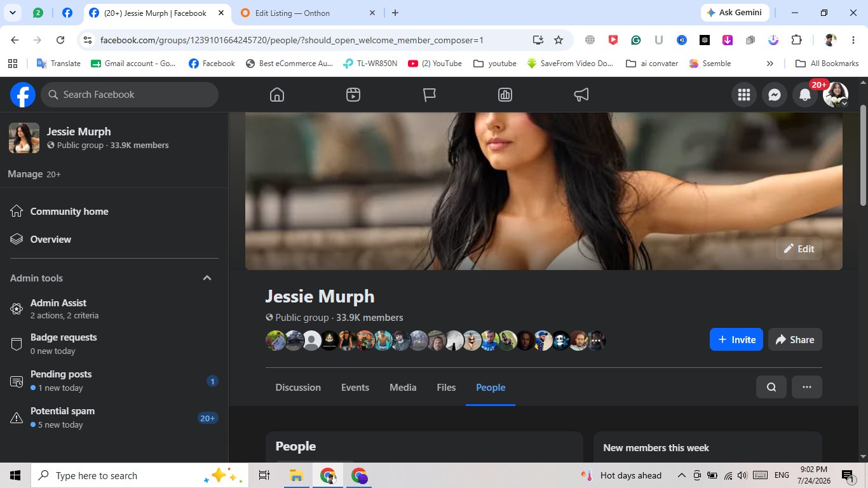This screenshot has width=868, height=488.
Task: Open the Translate bookmark
Action: (x=58, y=64)
